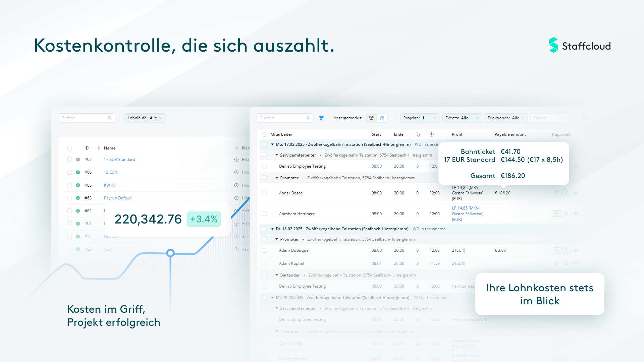Image resolution: width=644 pixels, height=362 pixels.
Task: Open the Projekte dropdown
Action: (420, 118)
